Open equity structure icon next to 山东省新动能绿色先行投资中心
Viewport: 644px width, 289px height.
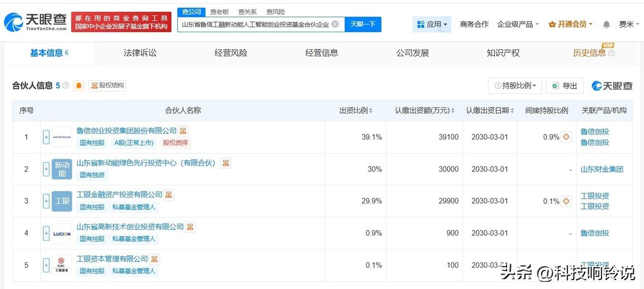[226, 163]
